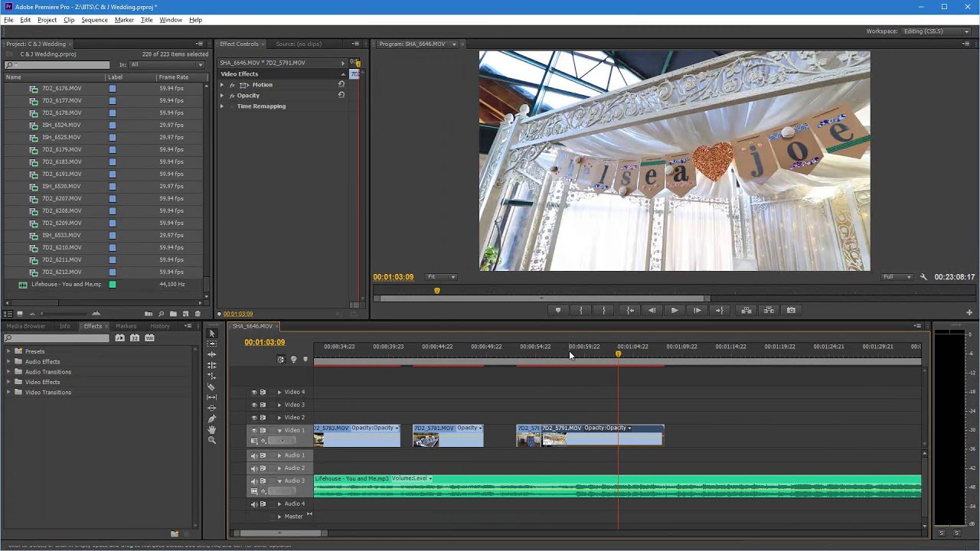
Task: Select the Pen tool in the toolbar
Action: tap(212, 419)
